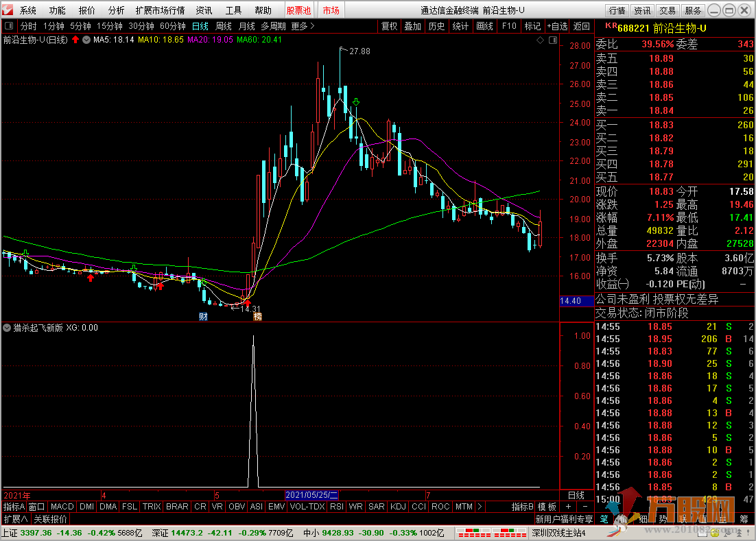
Task: Open the 指标A indicator list
Action: [x=14, y=507]
